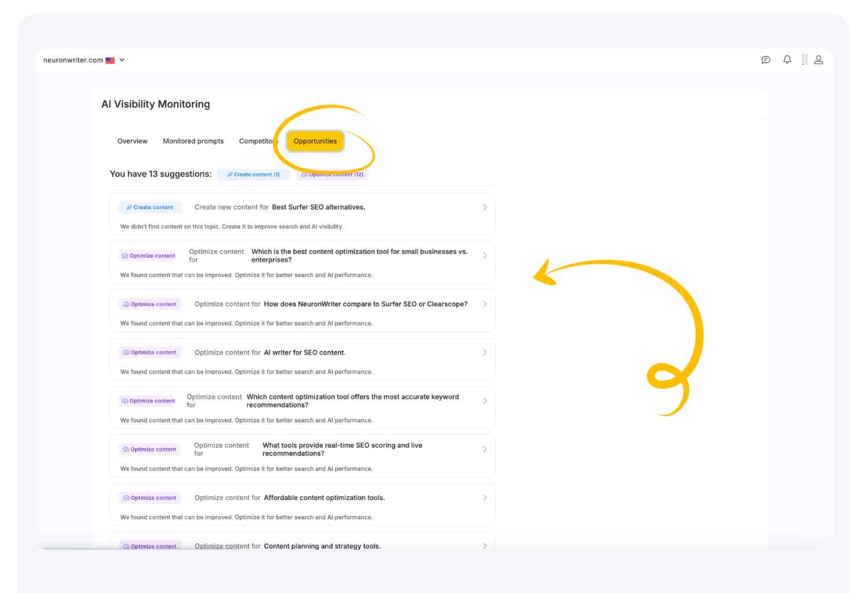Select the Optimize content badge for AI writer suggestion

coord(149,352)
